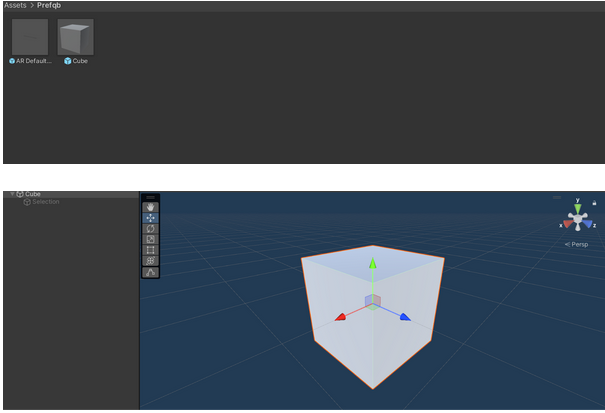The width and height of the screenshot is (605, 413).
Task: Select the Cube prefab thumbnail
Action: 75,37
